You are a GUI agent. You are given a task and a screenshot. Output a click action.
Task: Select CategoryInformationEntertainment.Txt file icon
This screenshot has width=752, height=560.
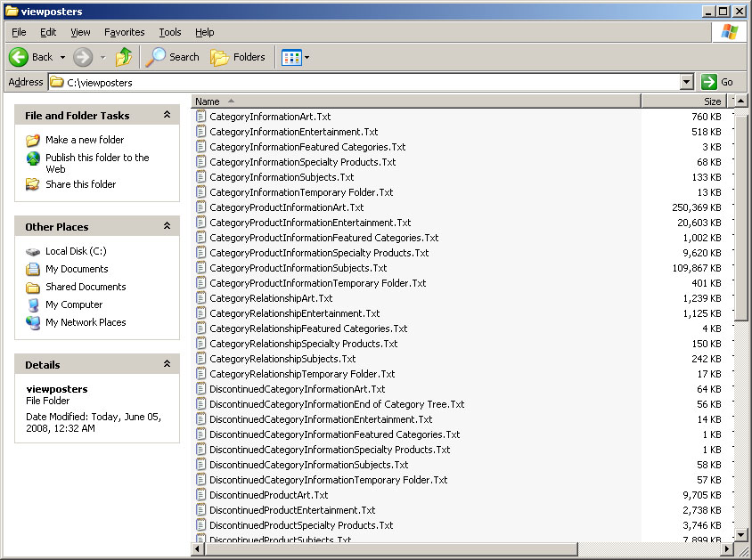pyautogui.click(x=201, y=132)
